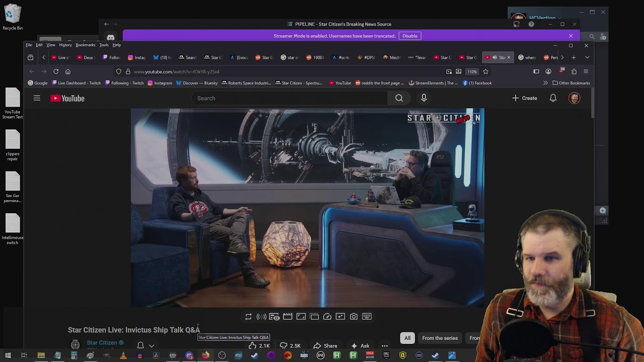Click the loop video icon below player
This screenshot has height=362, width=644.
coord(248,317)
